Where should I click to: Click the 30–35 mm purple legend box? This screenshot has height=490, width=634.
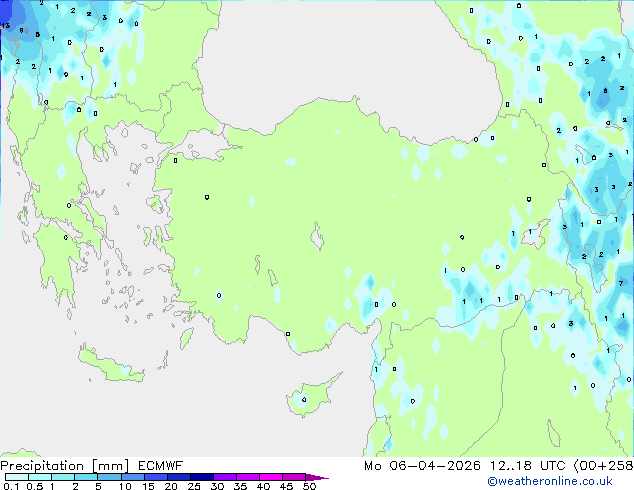pos(225,477)
